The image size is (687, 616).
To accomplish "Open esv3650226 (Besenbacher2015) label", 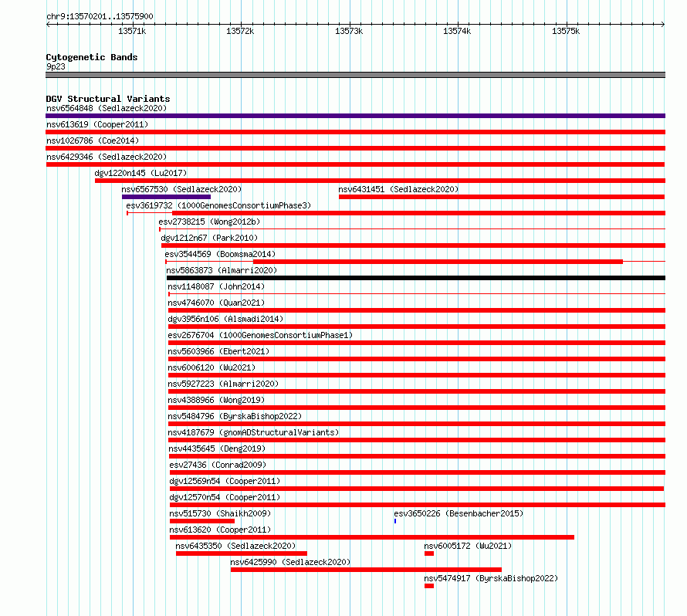I will pos(459,513).
